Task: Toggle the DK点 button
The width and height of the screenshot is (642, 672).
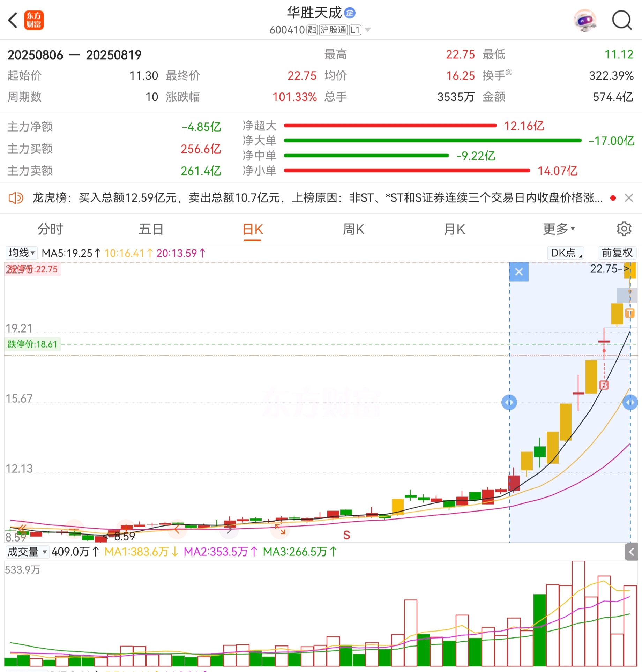Action: 566,253
